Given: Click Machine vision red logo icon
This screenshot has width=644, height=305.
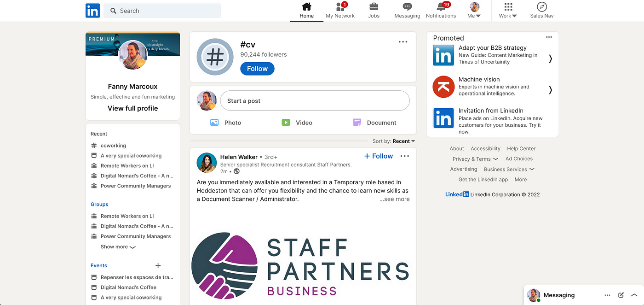Looking at the screenshot, I should [x=443, y=87].
